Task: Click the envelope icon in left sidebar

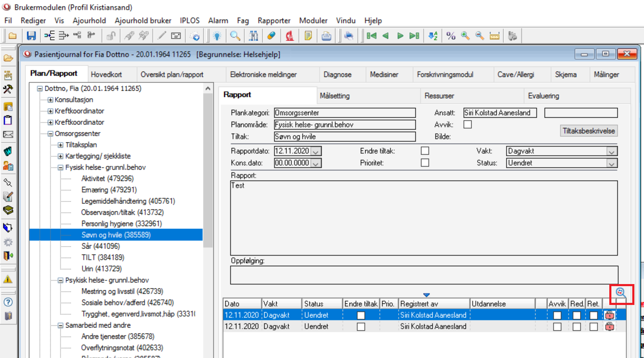Action: coord(8,135)
